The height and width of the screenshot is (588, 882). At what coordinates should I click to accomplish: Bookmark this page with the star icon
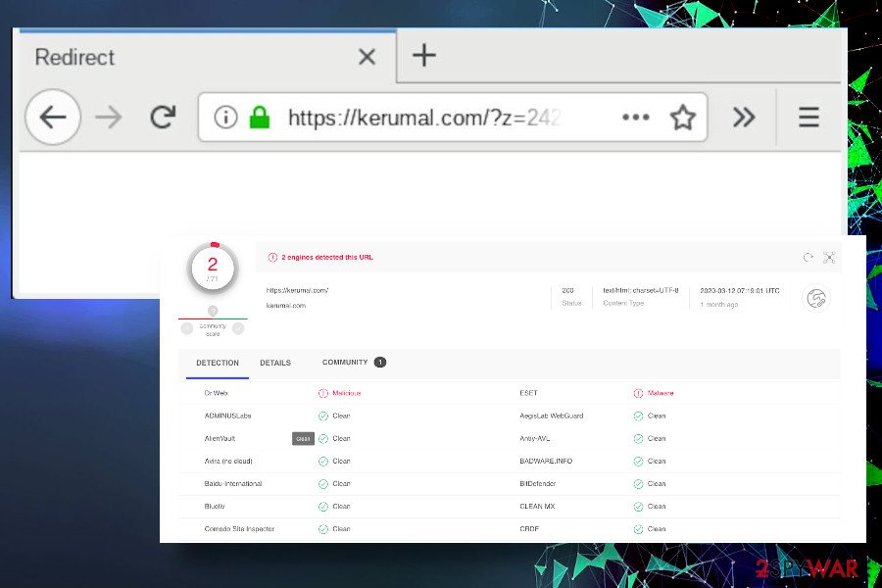click(683, 117)
